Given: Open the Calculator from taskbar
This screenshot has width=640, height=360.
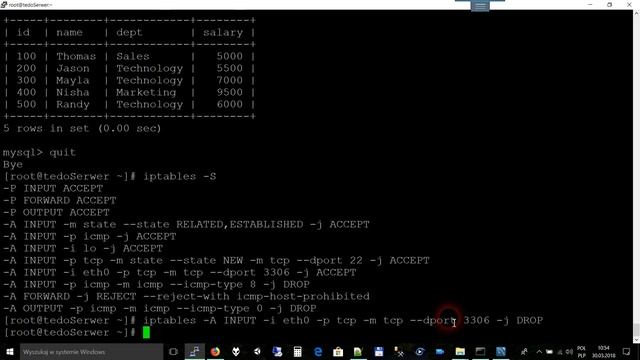Looking at the screenshot, I should point(298,352).
